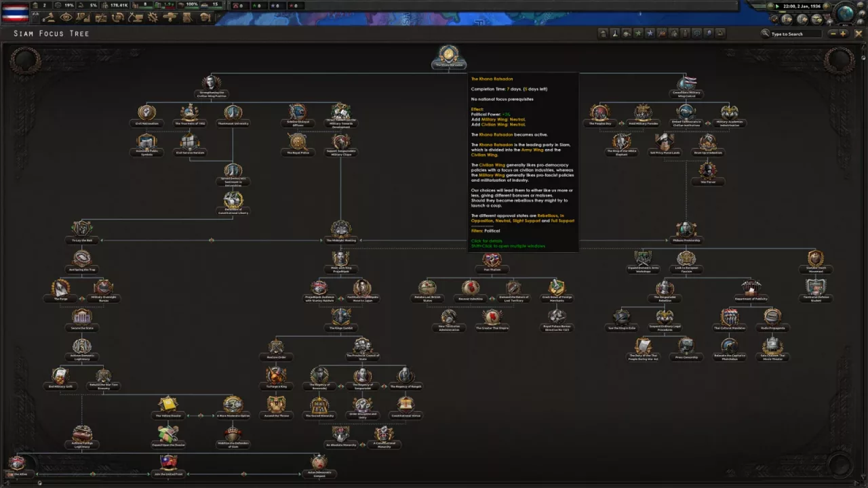Click the date 2 Jan, 1936
This screenshot has height=488, width=868.
point(802,6)
